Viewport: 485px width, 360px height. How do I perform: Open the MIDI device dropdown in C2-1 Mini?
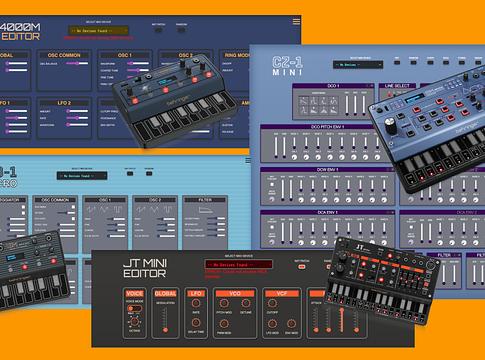[358, 65]
